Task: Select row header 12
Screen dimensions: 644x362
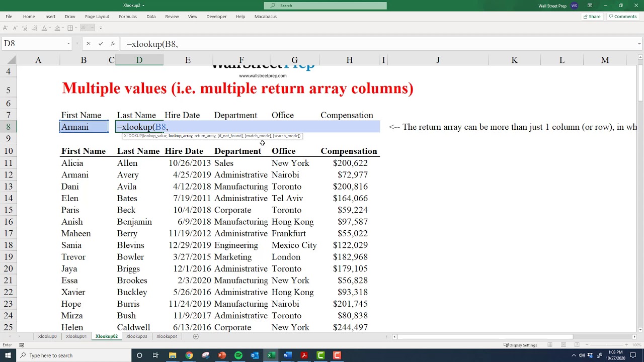Action: tap(8, 175)
